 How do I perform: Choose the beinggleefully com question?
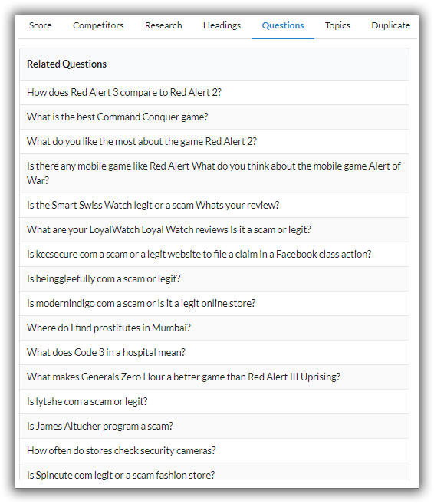coord(214,278)
